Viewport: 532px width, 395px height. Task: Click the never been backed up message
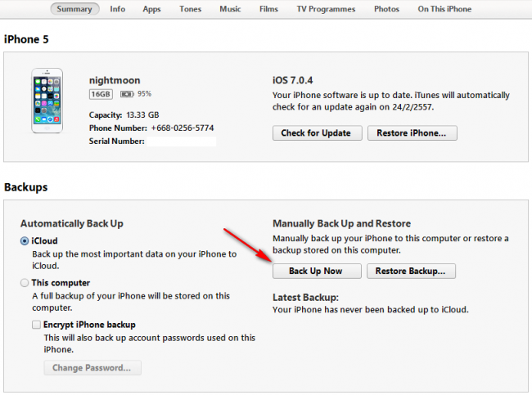point(371,310)
